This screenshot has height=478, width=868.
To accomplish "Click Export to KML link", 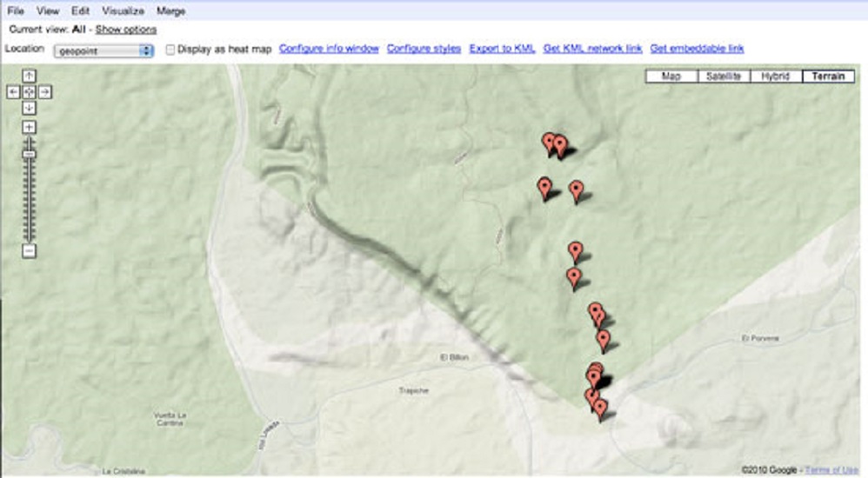I will tap(502, 49).
